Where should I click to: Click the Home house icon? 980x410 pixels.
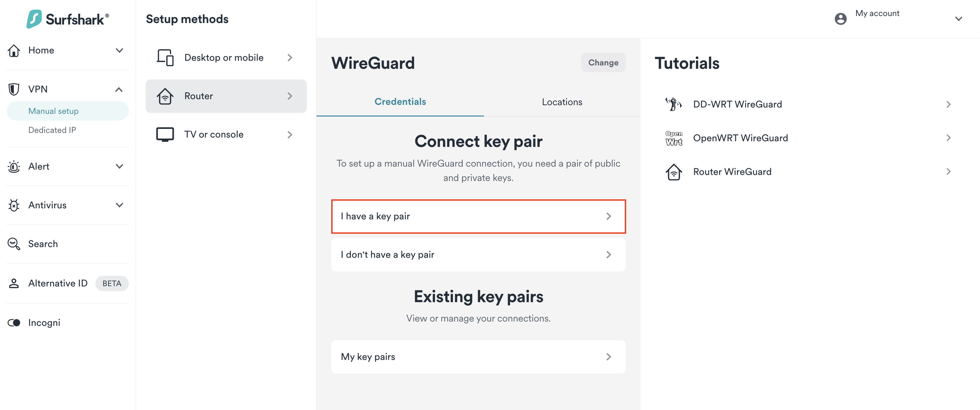(14, 50)
